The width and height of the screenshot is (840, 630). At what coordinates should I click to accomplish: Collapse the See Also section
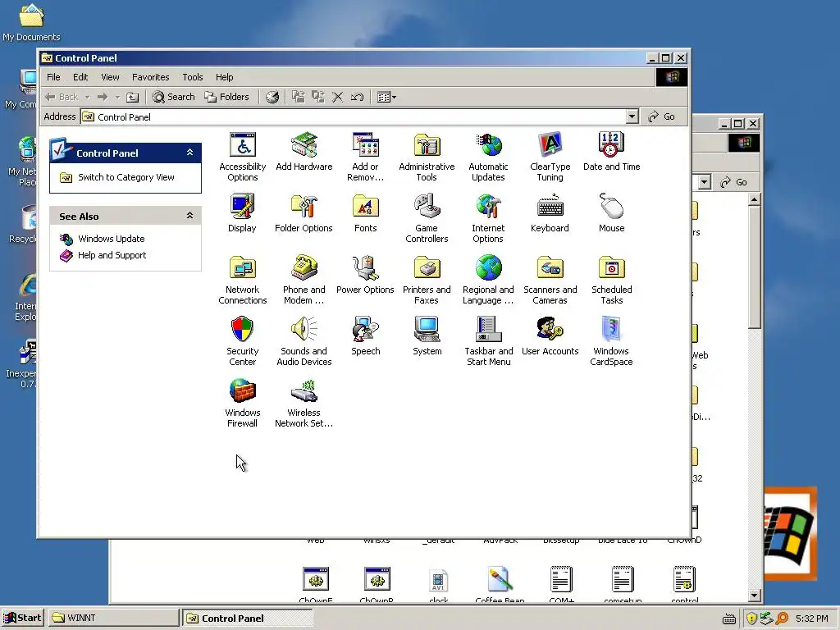189,216
